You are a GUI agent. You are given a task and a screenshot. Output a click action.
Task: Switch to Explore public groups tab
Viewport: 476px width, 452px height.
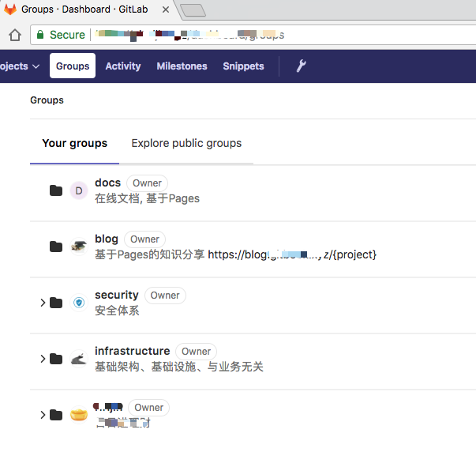click(186, 143)
